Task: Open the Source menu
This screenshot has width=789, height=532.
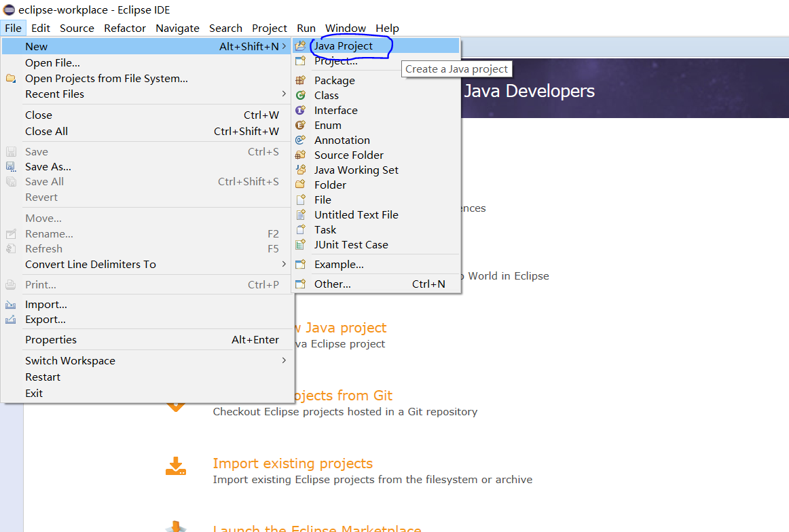Action: 77,28
